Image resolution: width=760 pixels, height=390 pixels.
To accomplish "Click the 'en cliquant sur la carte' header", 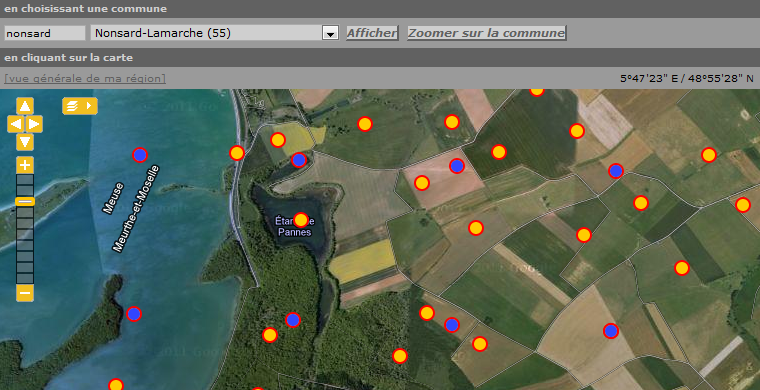I will point(68,58).
